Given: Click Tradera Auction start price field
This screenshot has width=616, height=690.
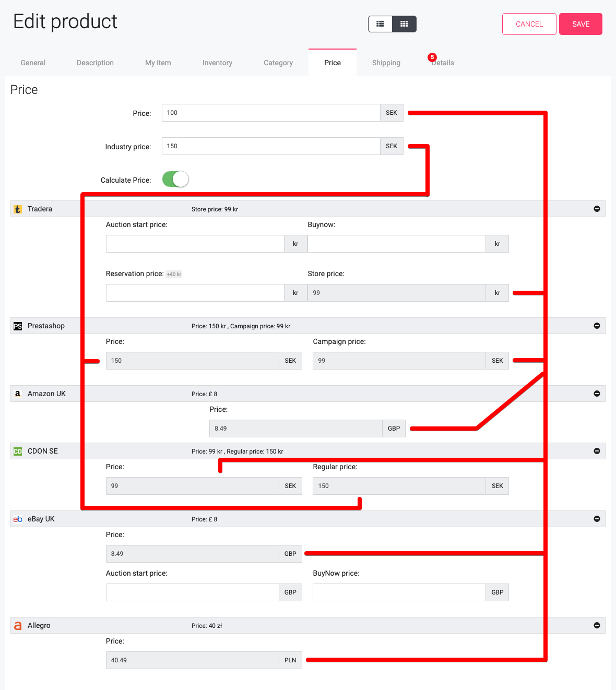Looking at the screenshot, I should pyautogui.click(x=195, y=244).
